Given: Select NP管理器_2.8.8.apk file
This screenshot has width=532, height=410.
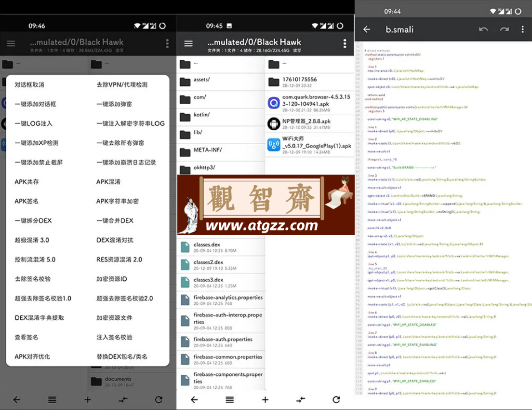Looking at the screenshot, I should 309,123.
